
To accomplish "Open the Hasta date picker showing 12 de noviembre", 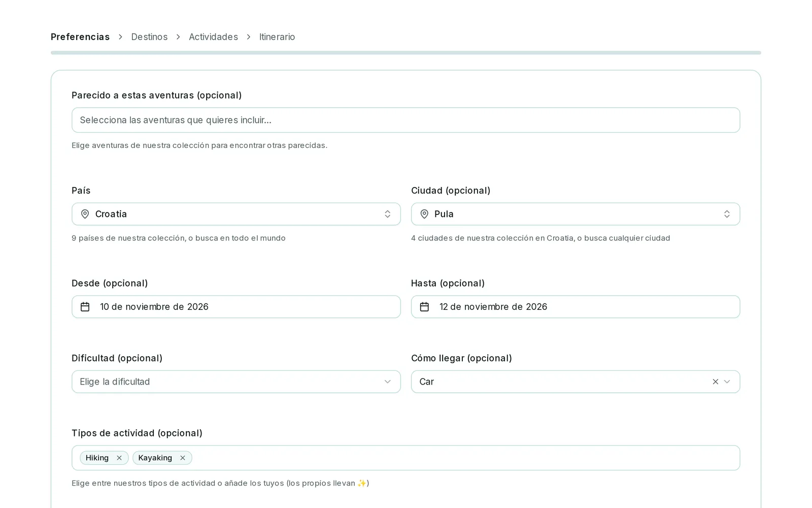I will point(576,307).
